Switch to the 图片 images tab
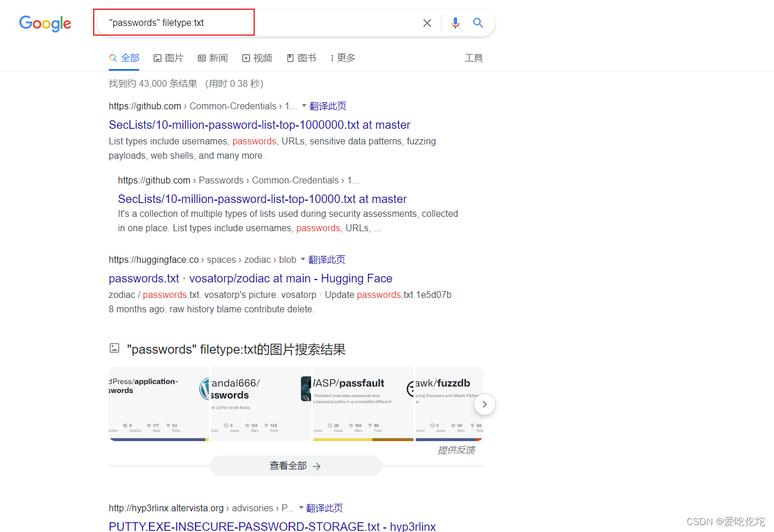 [168, 58]
